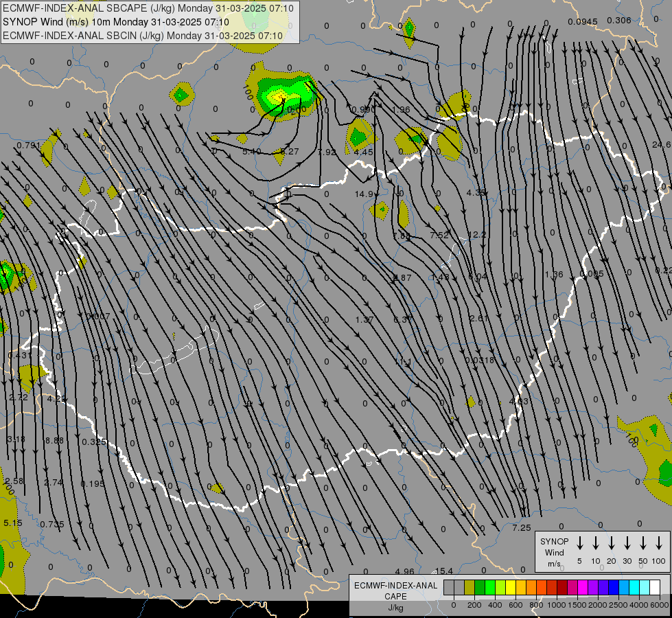Select the pure yellow CAPE legend swatch
Screen dimensions: 672x618
pos(511,588)
